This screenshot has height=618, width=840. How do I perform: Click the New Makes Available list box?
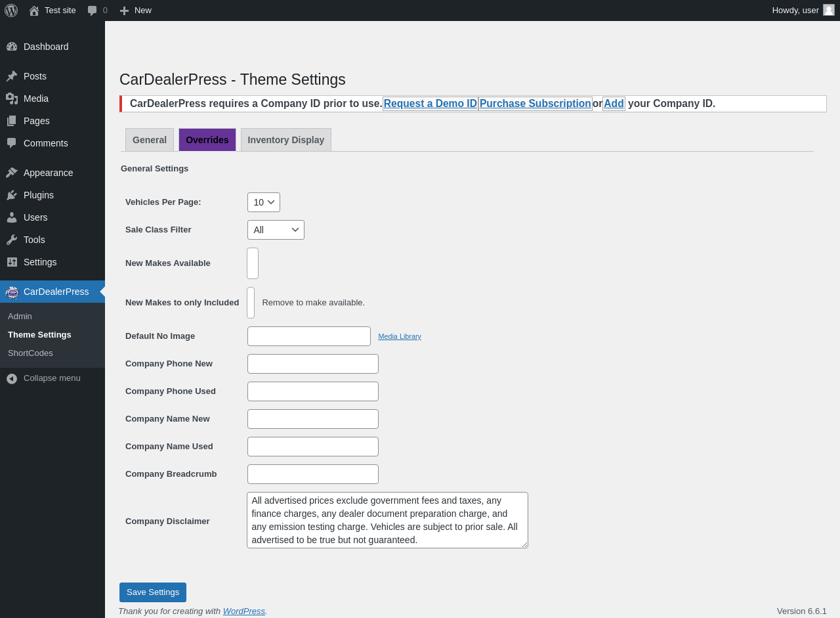pos(253,263)
